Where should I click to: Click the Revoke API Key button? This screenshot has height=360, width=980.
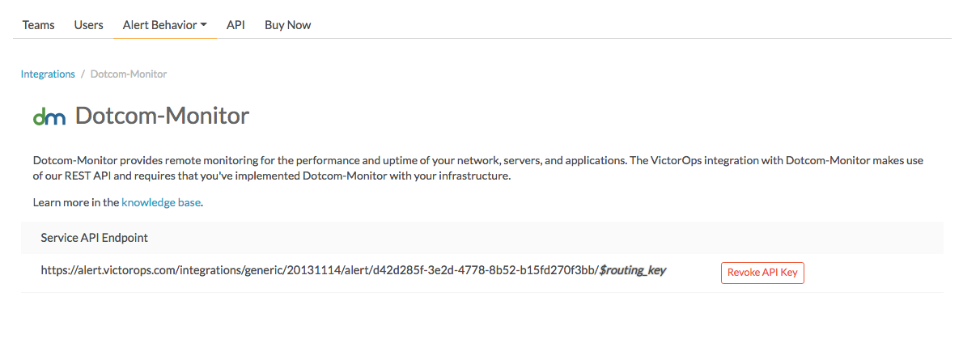[762, 273]
